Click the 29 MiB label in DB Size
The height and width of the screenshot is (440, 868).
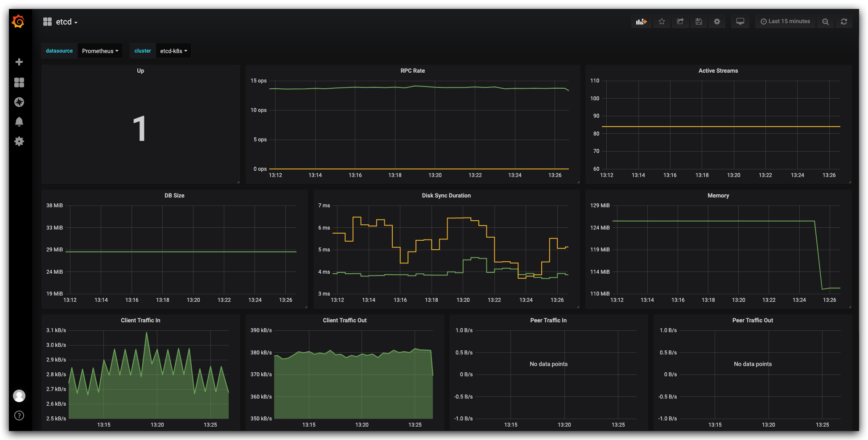click(54, 250)
